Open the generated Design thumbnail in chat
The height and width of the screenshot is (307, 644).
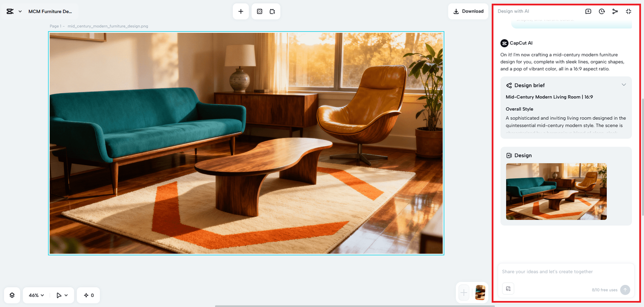(x=556, y=191)
